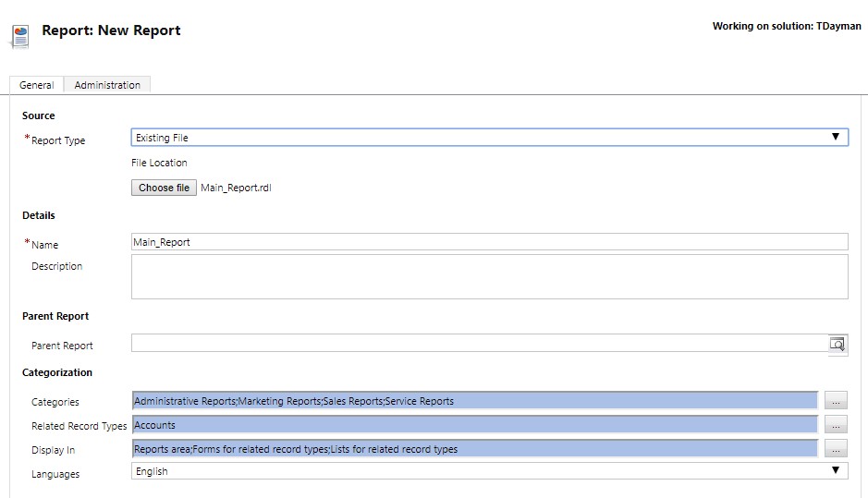
Task: Click into the Name field with Main_Report
Action: coord(489,242)
